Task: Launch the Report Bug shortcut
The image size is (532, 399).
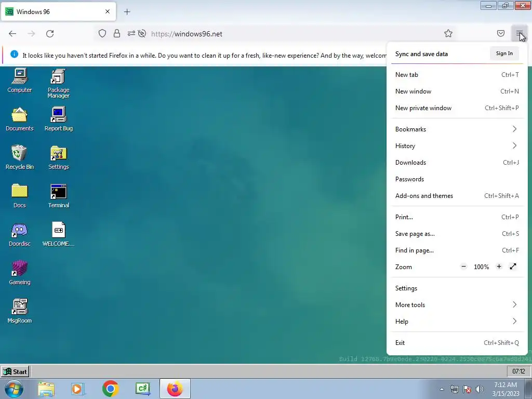Action: pyautogui.click(x=58, y=119)
